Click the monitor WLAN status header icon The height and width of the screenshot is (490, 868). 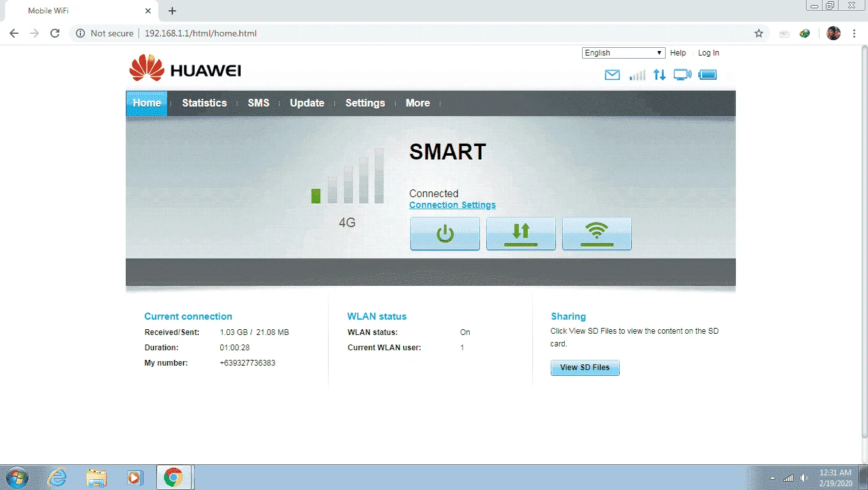click(x=682, y=75)
